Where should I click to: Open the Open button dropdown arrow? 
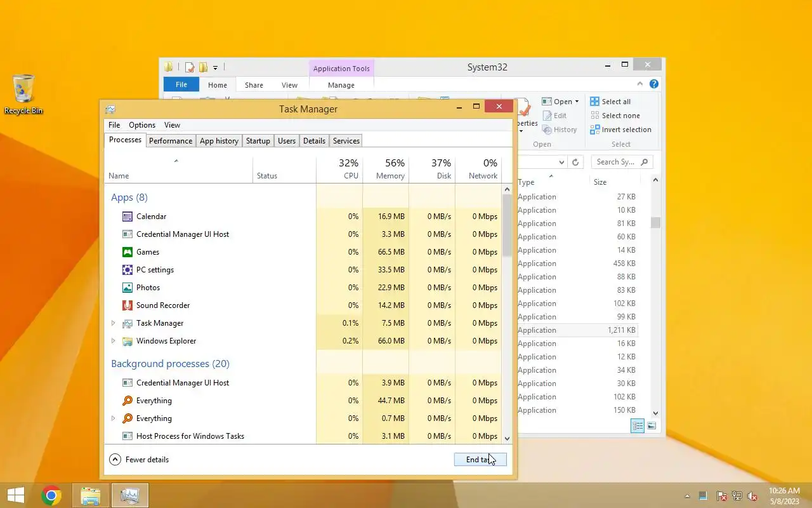tap(577, 102)
